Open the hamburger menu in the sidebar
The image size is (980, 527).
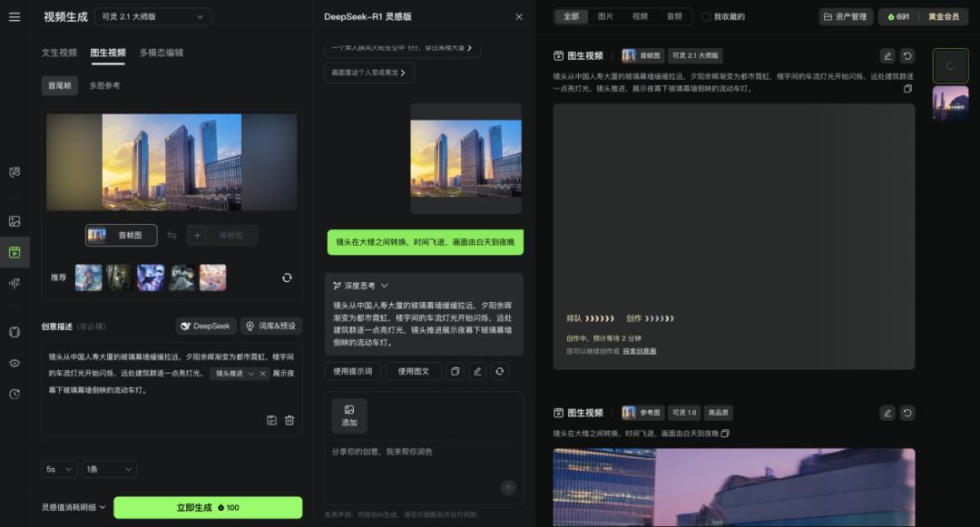[x=15, y=16]
